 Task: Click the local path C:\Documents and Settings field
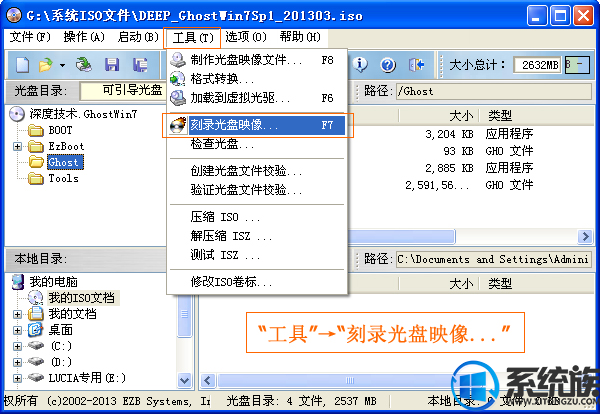(x=494, y=259)
